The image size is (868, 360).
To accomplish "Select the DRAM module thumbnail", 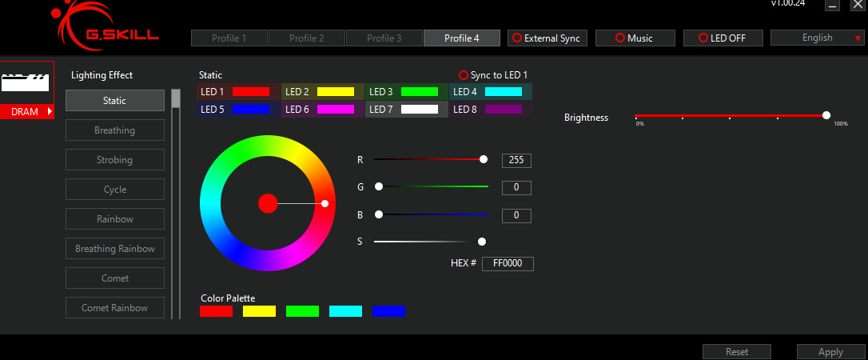I will [x=26, y=82].
